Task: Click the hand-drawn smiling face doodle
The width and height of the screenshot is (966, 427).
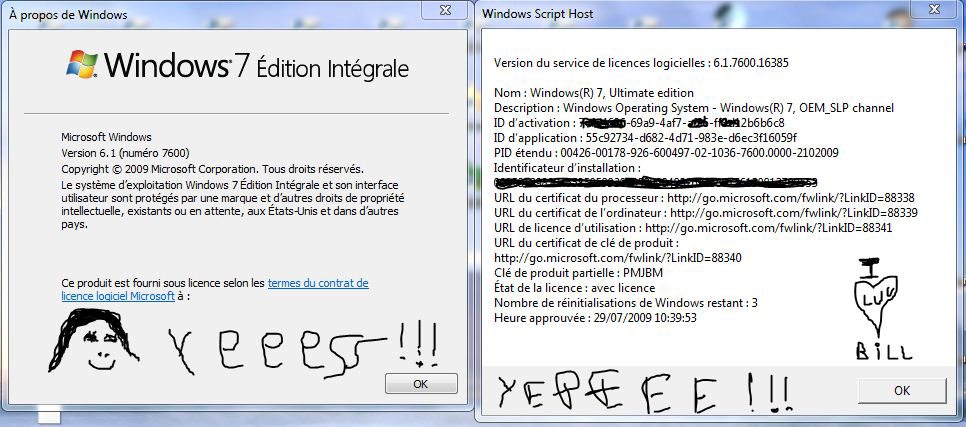Action: [94, 340]
